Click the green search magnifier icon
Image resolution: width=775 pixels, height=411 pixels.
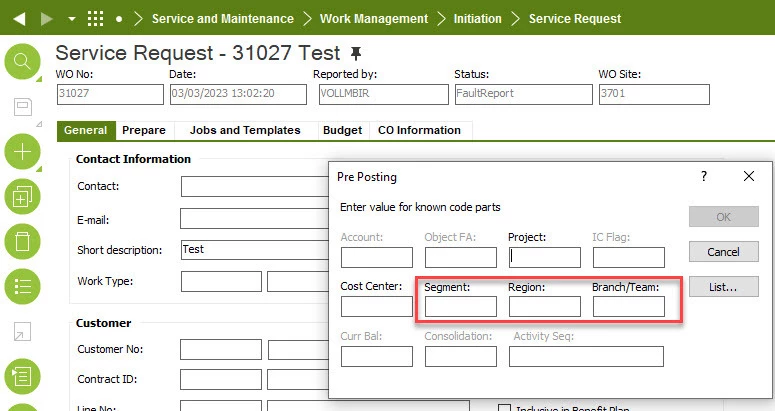(x=22, y=61)
